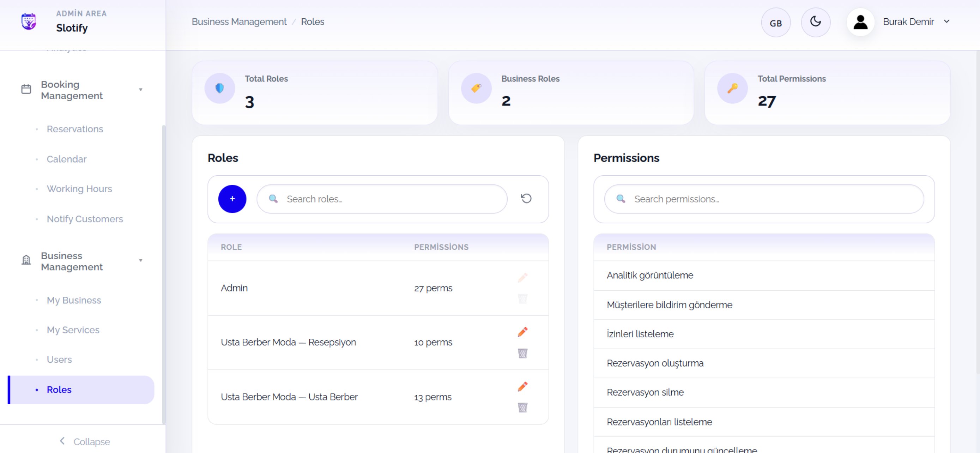Click the Business Roles tag icon
Image resolution: width=980 pixels, height=453 pixels.
[x=476, y=88]
